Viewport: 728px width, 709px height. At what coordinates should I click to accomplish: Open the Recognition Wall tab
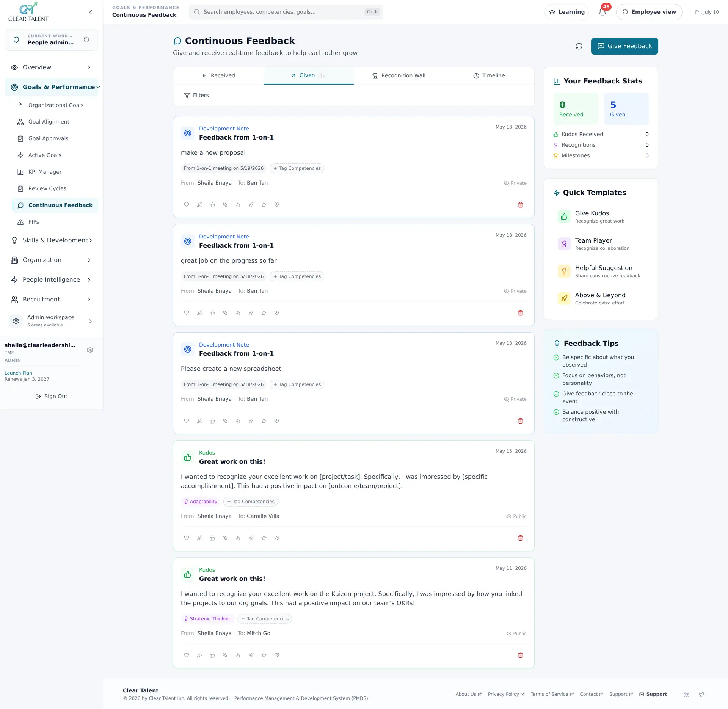pyautogui.click(x=399, y=76)
